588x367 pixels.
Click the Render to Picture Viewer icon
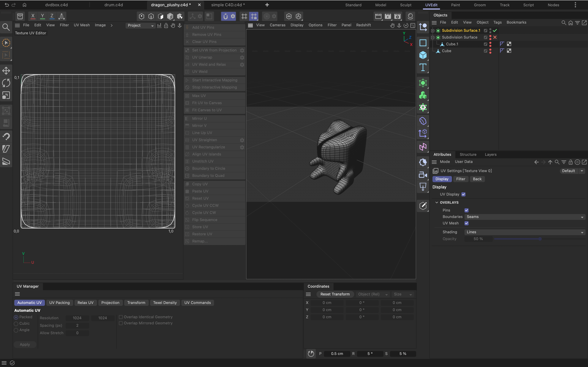click(x=388, y=16)
